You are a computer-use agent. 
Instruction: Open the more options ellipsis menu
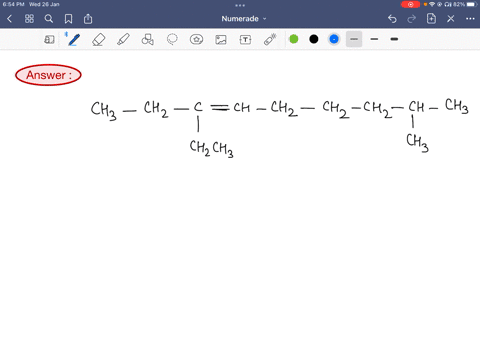(x=470, y=19)
